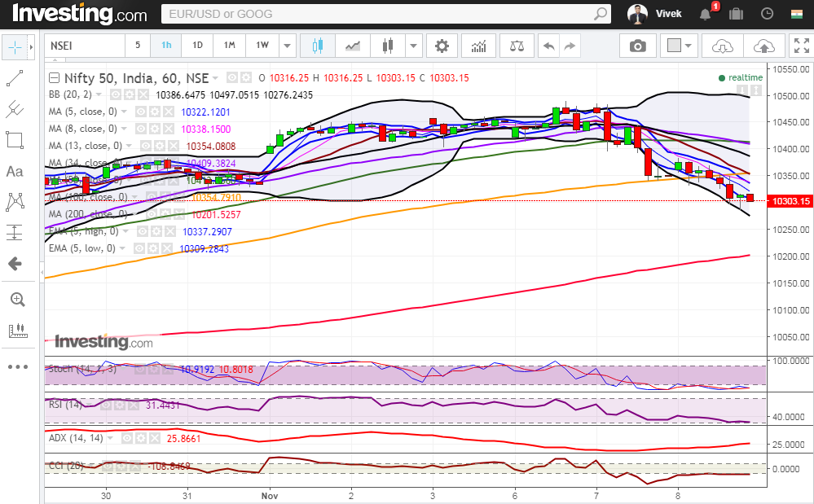Toggle visibility of MA (5, close, 0)
Screen dimensions: 814x504
[x=140, y=112]
